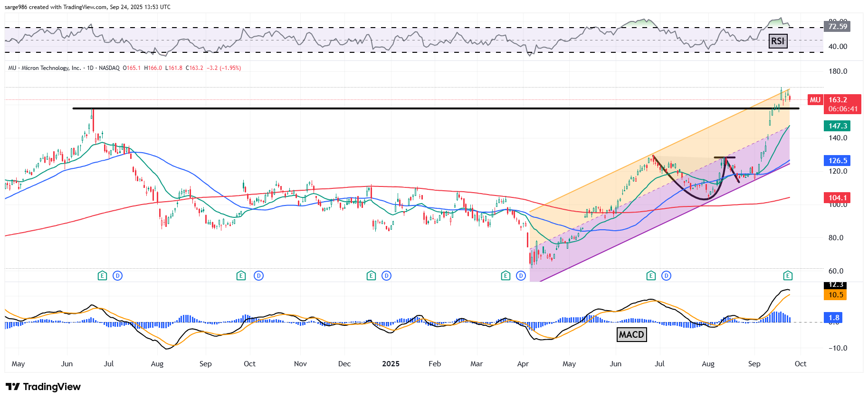Select the MACD text label box

[x=631, y=334]
